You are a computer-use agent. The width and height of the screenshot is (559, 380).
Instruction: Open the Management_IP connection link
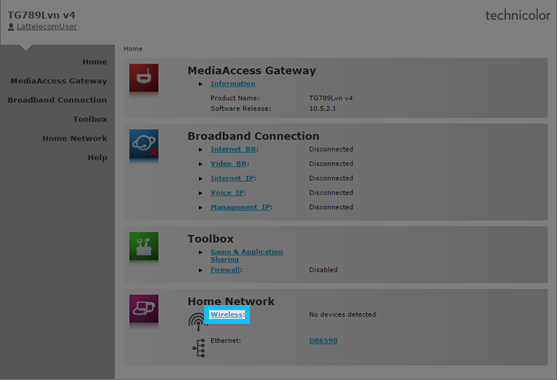[240, 207]
